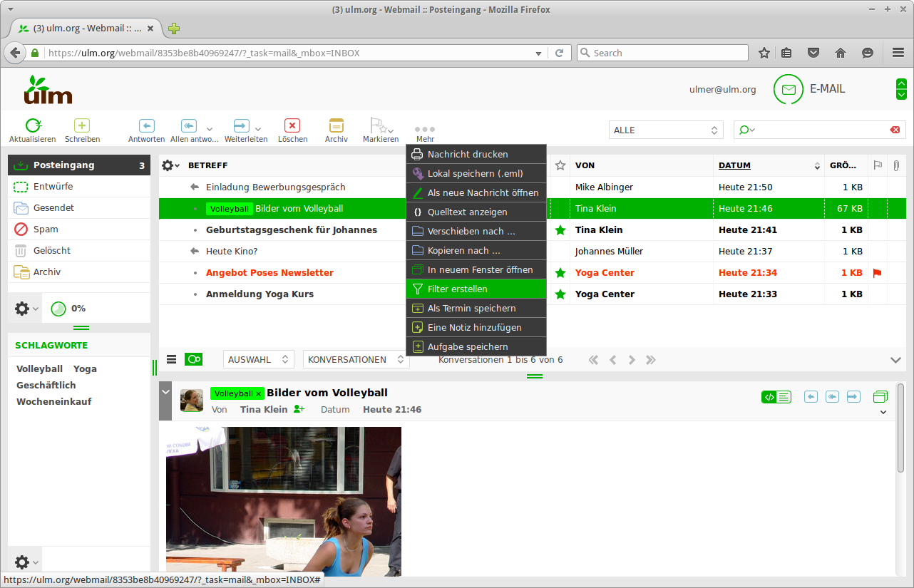Click the Aktualisieren refresh icon
This screenshot has width=914, height=588.
pyautogui.click(x=33, y=126)
